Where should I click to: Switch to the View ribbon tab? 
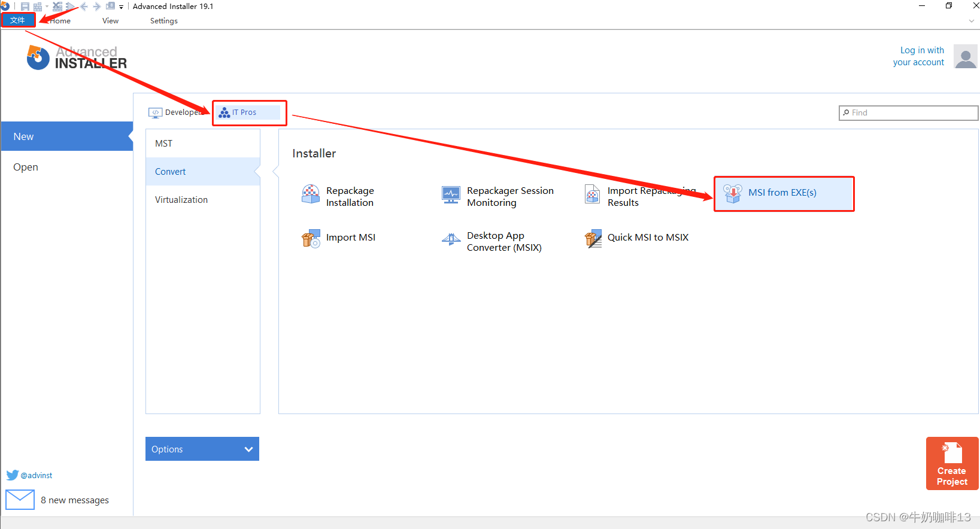[x=110, y=21]
